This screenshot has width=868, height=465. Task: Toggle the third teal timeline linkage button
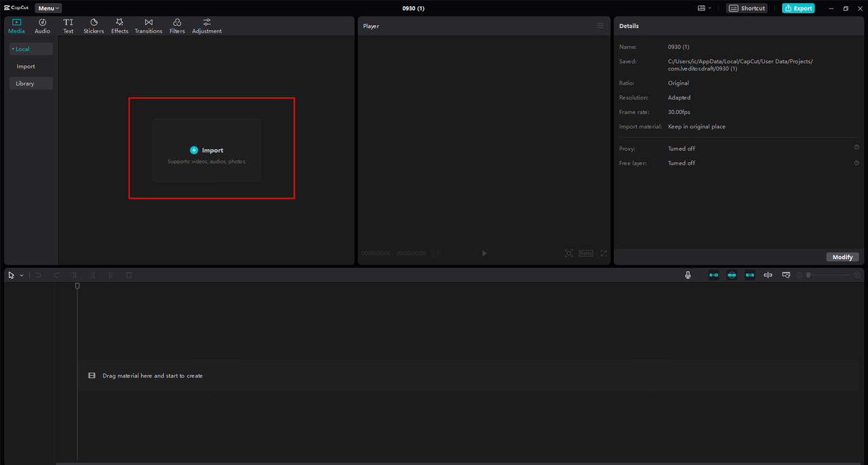point(750,275)
